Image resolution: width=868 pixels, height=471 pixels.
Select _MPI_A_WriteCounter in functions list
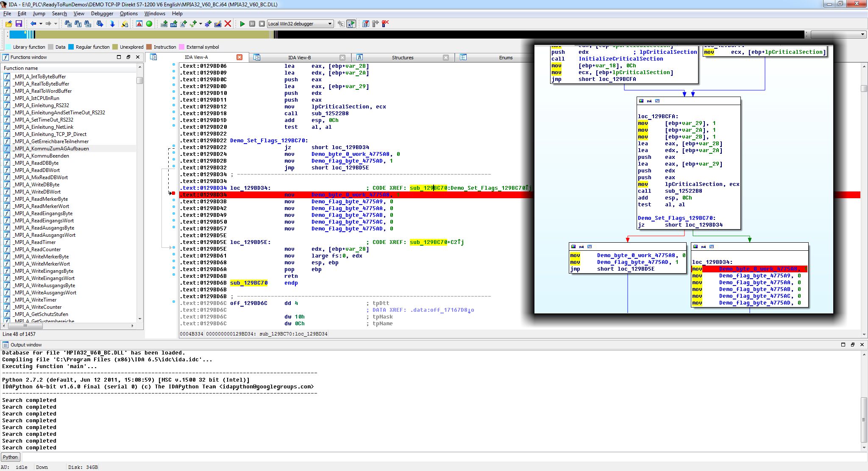pos(70,307)
